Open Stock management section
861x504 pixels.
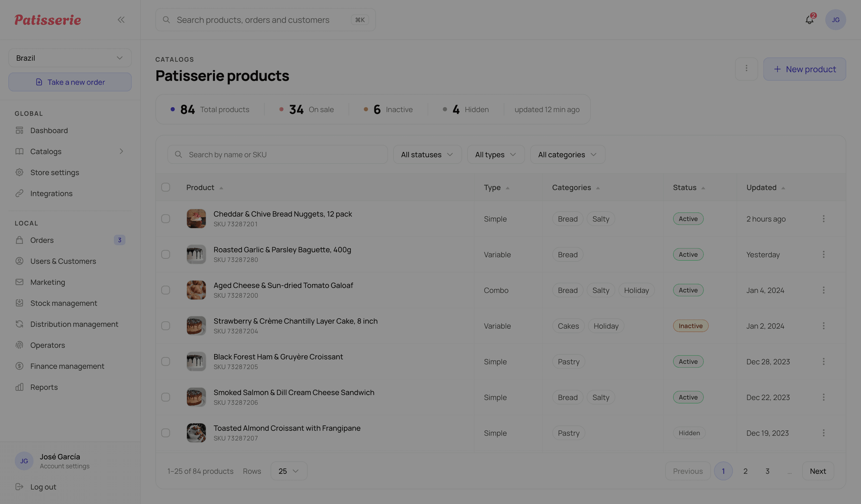click(63, 303)
